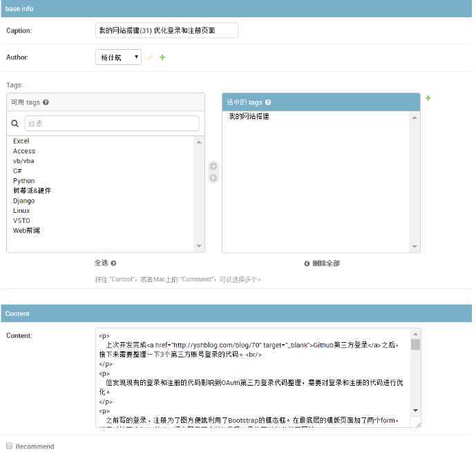Image resolution: width=476 pixels, height=452 pixels.
Task: Select 树莓派&硬件 in available tags list
Action: pos(32,191)
